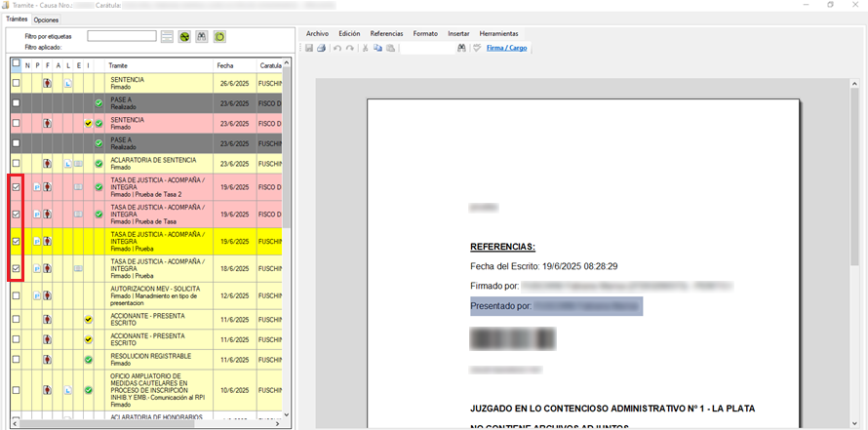868x430 pixels.
Task: Click the save icon in editor toolbar
Action: 309,48
